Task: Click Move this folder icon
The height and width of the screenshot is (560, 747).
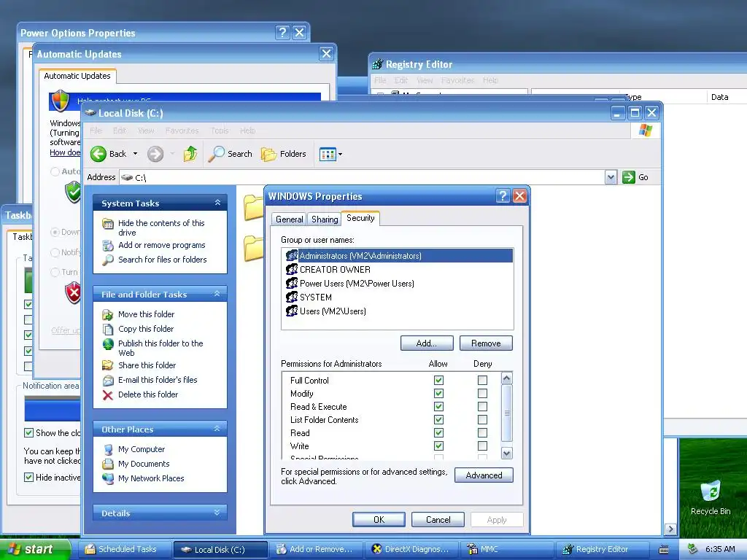Action: point(108,314)
